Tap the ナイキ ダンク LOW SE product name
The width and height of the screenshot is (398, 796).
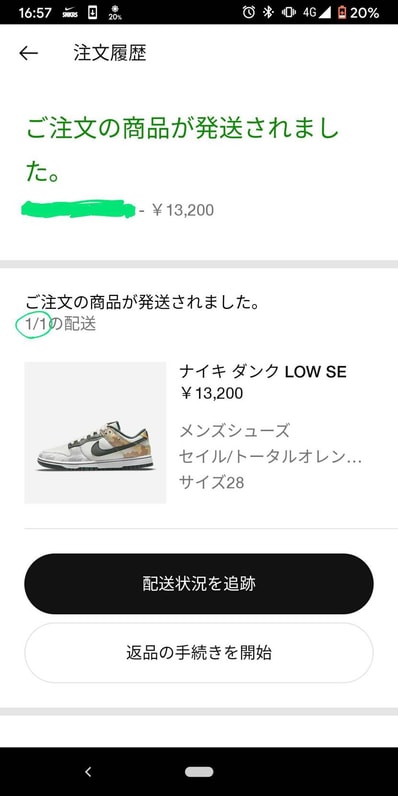[262, 372]
